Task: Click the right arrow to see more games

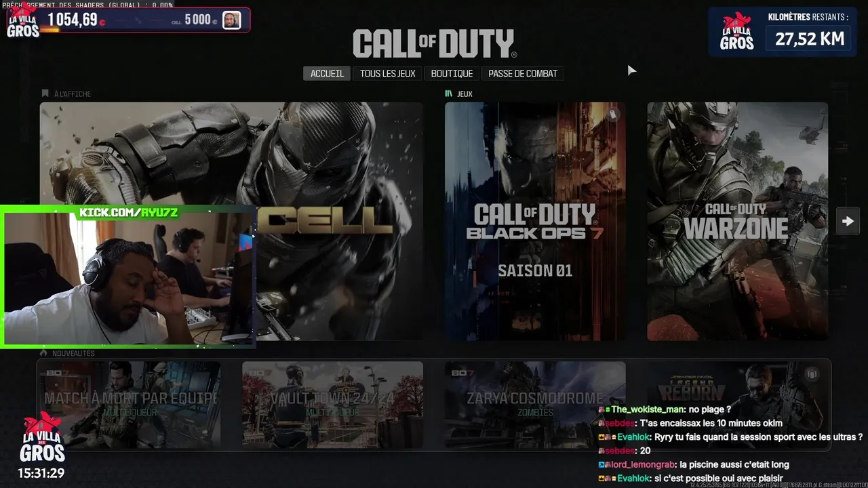Action: (848, 221)
